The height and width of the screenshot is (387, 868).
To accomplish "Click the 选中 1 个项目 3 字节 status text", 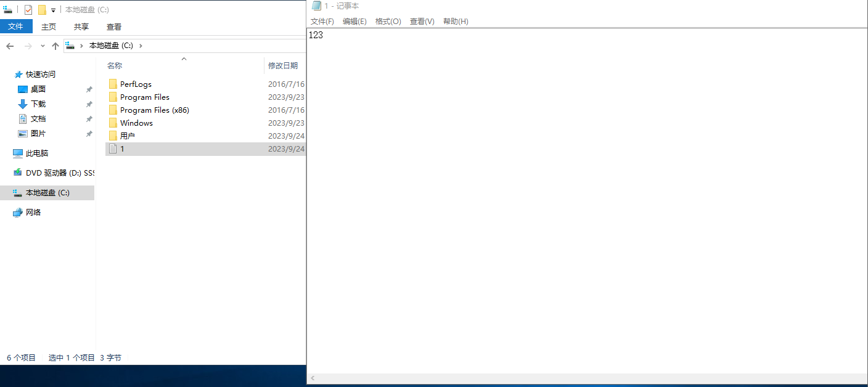I will tap(85, 357).
